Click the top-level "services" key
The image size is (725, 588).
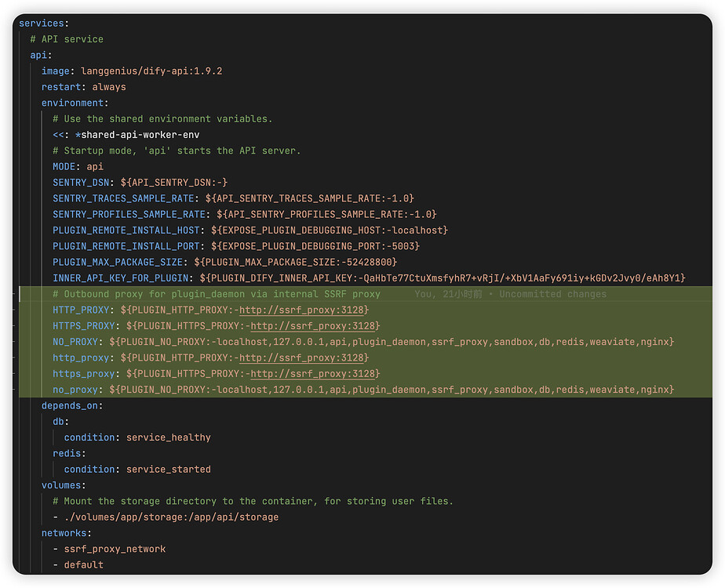41,23
